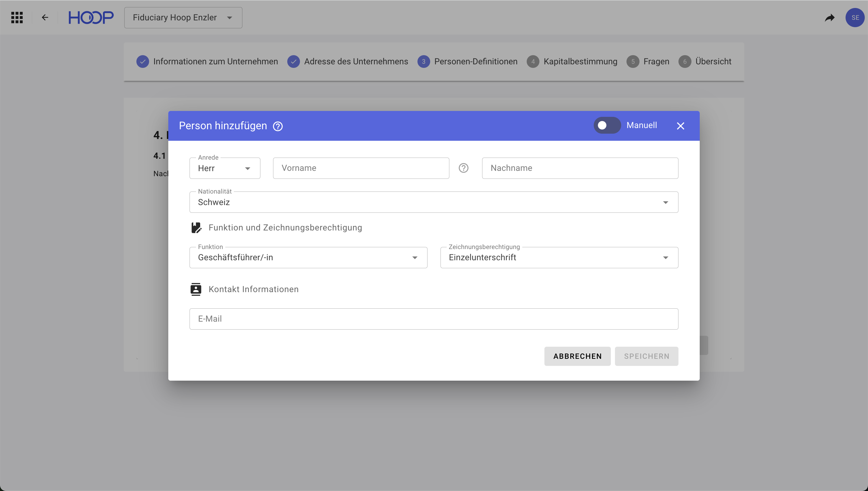Click the share arrow icon
This screenshot has height=491, width=868.
pos(830,17)
